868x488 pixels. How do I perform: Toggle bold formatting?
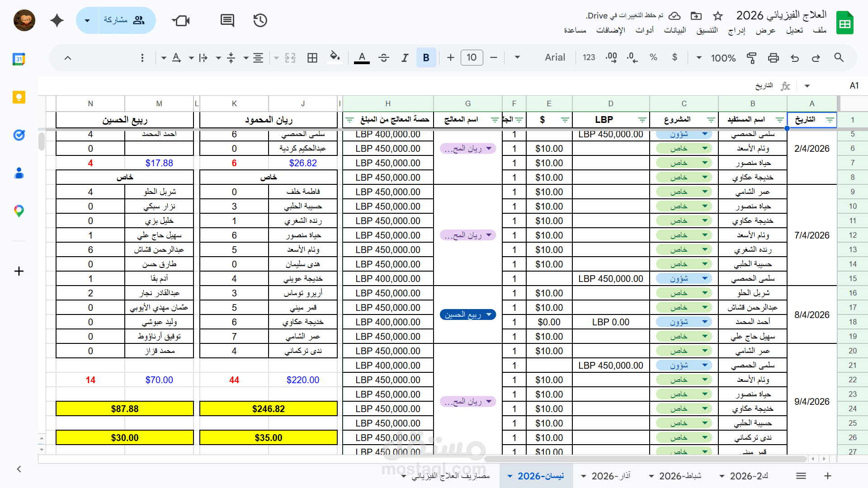(x=426, y=57)
